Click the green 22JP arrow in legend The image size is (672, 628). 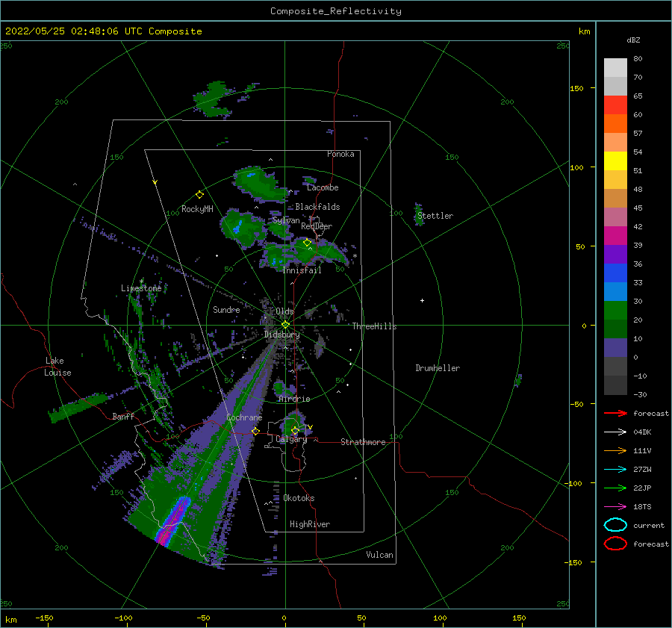tap(615, 488)
